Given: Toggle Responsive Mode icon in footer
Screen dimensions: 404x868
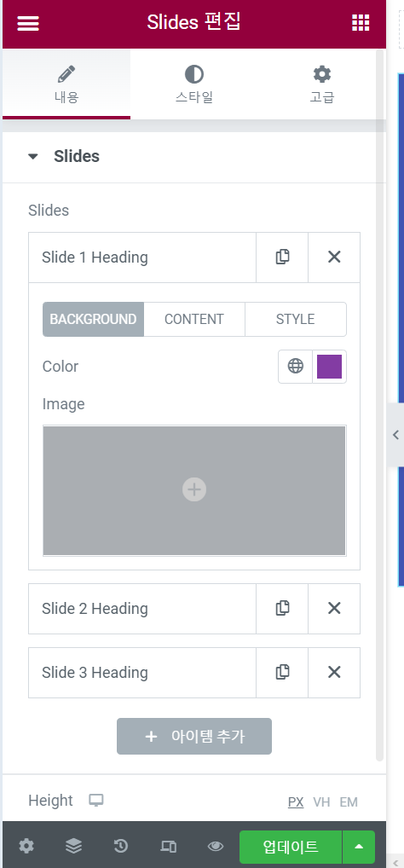Looking at the screenshot, I should coord(168,846).
